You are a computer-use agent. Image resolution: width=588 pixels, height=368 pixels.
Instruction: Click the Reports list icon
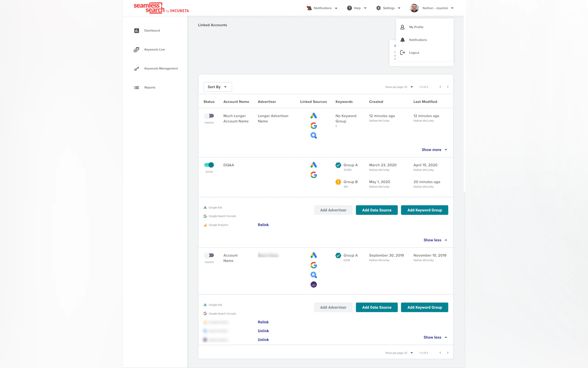point(136,88)
